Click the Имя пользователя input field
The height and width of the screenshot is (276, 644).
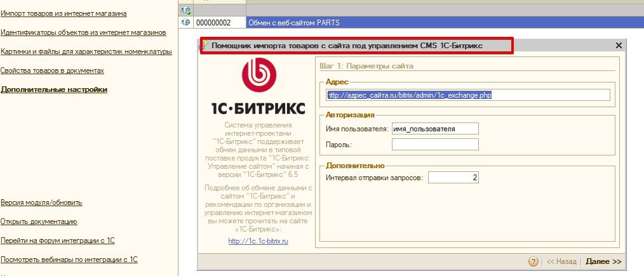[x=435, y=129]
